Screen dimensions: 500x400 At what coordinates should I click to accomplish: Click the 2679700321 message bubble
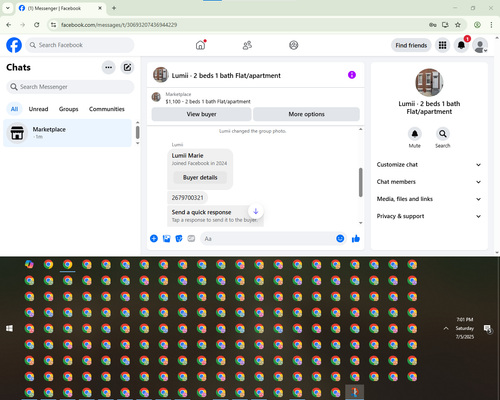coord(188,198)
